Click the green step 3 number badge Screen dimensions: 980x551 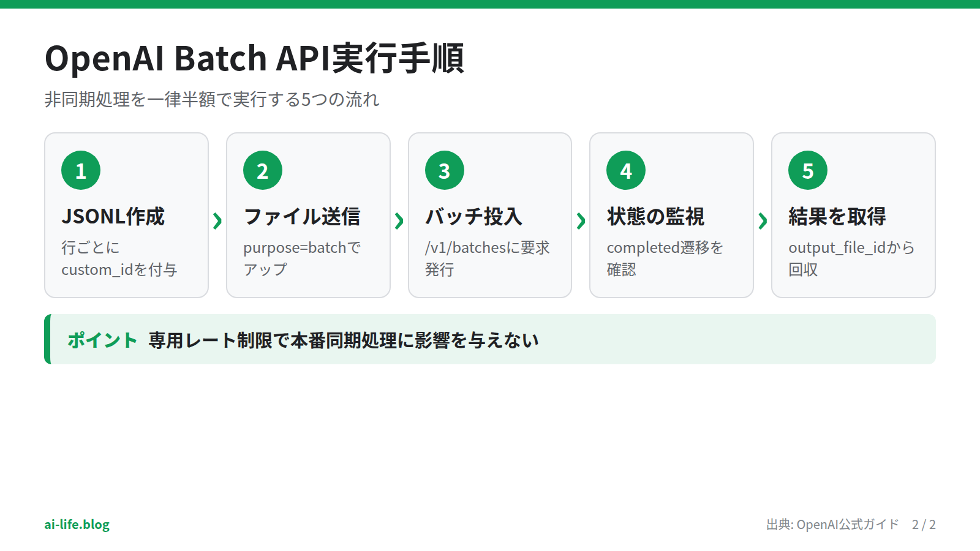pos(445,170)
